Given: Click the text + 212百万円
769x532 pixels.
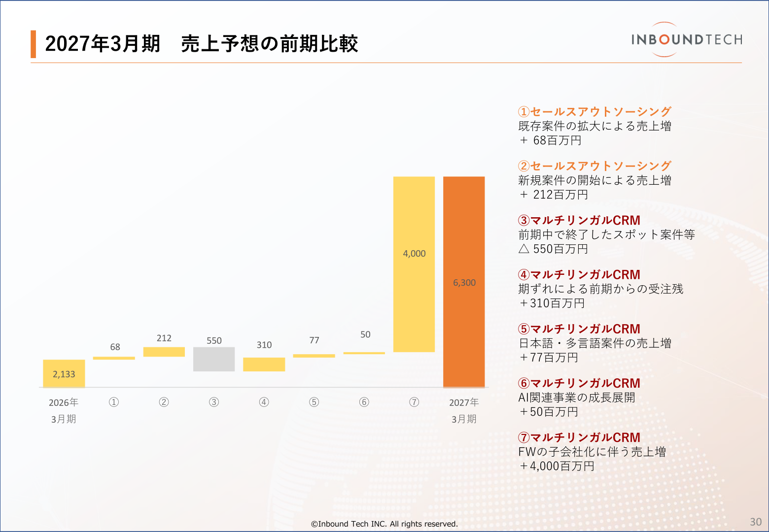Looking at the screenshot, I should pos(554,195).
